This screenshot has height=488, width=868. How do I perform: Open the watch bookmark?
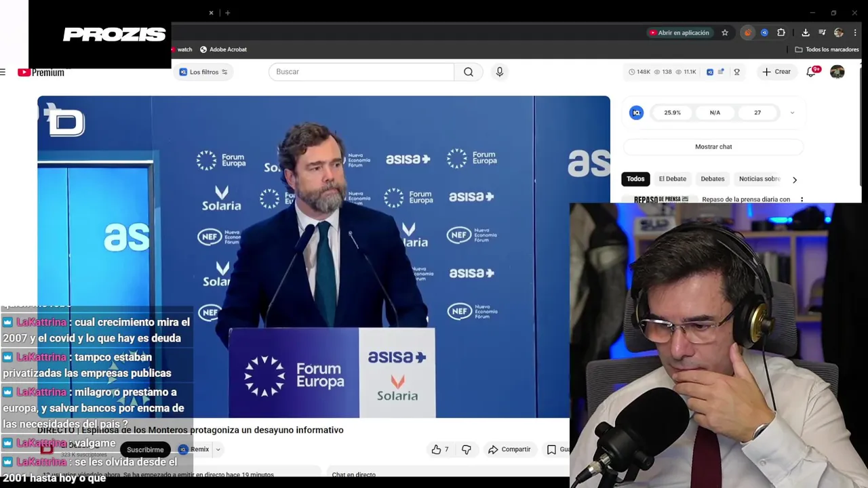(182, 49)
